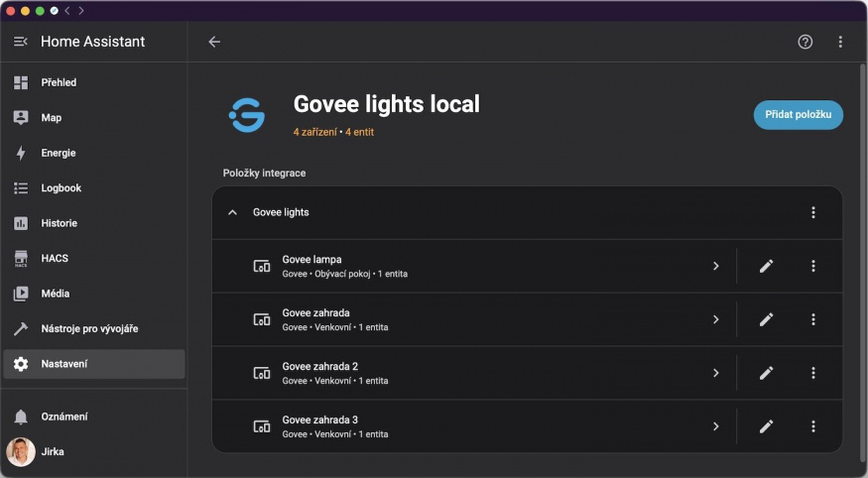Open more options for Govee lampa
The height and width of the screenshot is (478, 868).
813,266
